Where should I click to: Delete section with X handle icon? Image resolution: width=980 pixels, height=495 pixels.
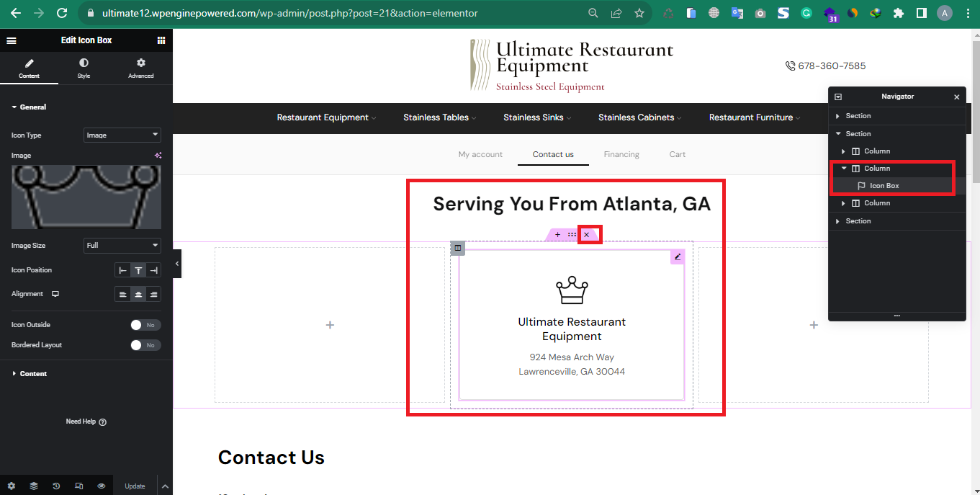point(586,235)
